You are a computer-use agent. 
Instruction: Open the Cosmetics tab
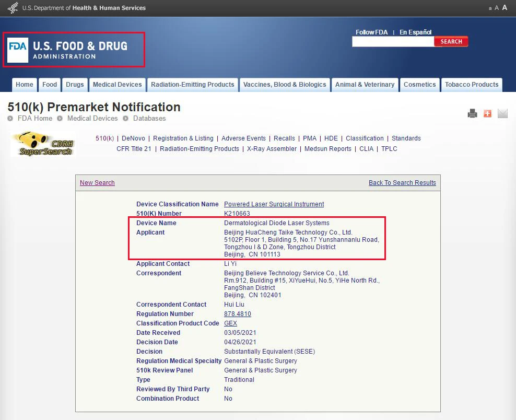[419, 85]
